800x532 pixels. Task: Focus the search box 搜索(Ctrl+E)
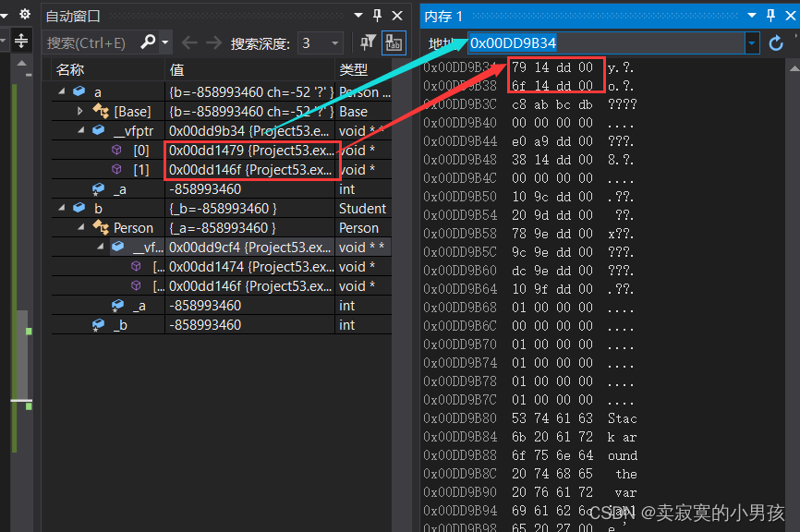pos(91,42)
